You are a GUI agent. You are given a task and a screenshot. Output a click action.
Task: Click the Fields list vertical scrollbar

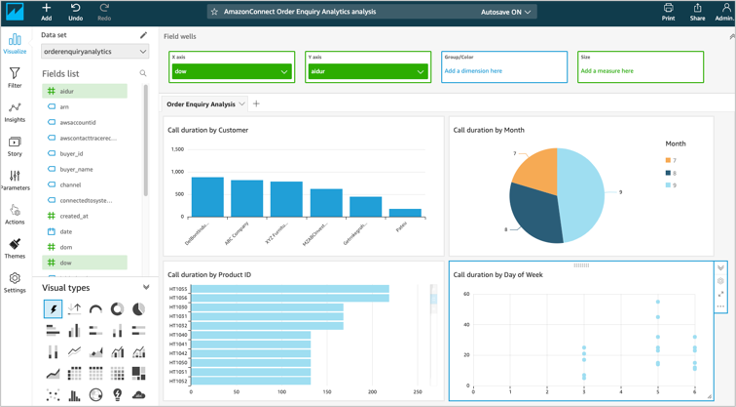(x=146, y=140)
